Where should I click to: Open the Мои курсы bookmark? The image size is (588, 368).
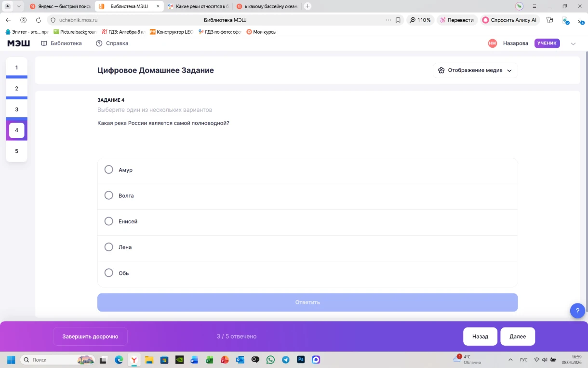[261, 32]
